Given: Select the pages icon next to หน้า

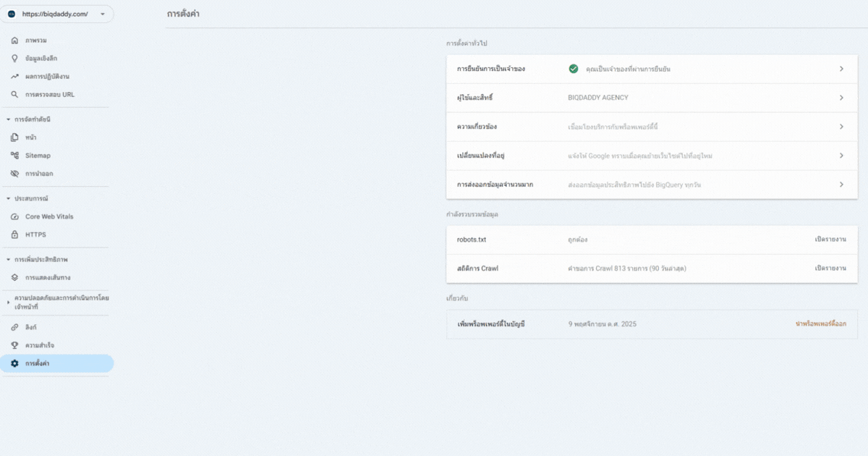Looking at the screenshot, I should tap(14, 138).
